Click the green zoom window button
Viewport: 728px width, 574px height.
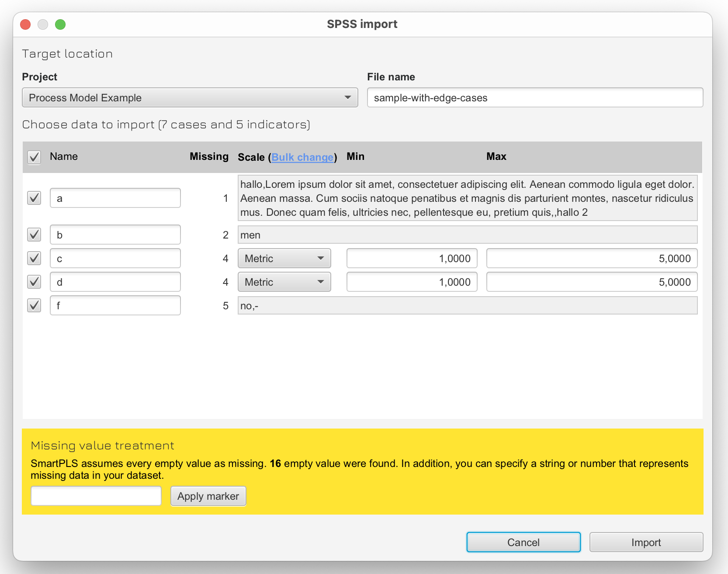tap(60, 24)
